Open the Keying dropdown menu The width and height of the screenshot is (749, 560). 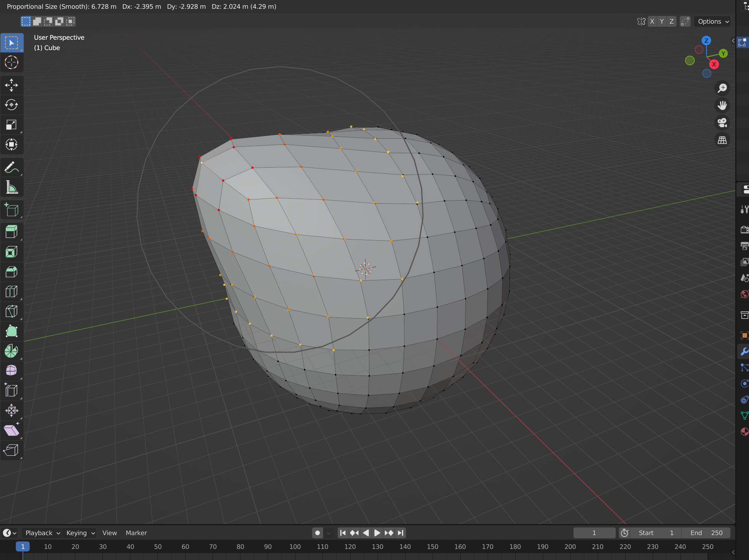coord(80,533)
